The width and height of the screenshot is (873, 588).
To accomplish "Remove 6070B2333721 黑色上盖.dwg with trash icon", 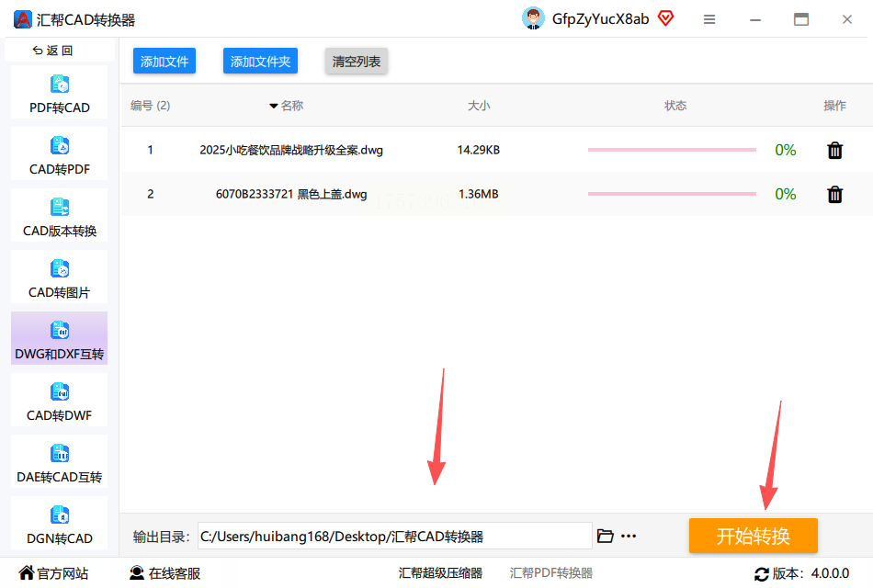I will tap(834, 195).
